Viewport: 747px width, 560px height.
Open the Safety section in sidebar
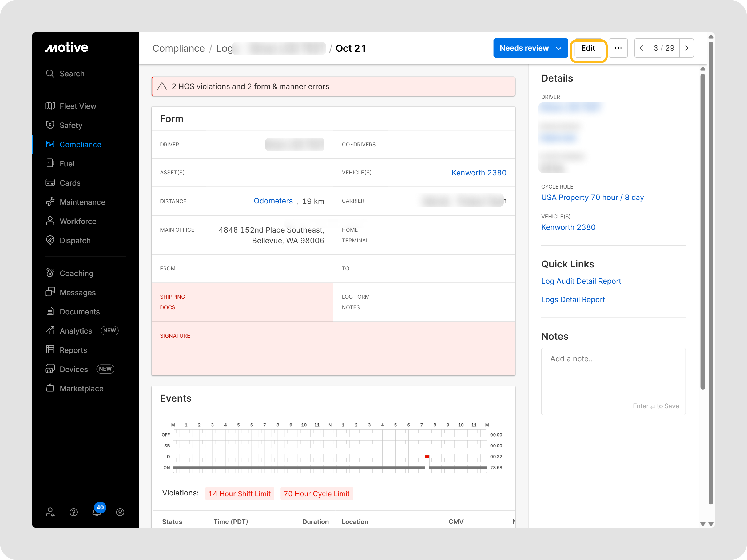coord(71,125)
